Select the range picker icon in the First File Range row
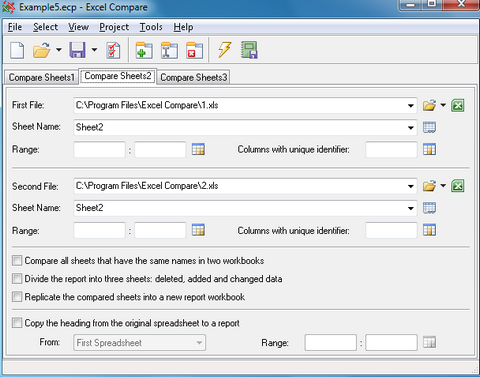480x377 pixels. tap(198, 149)
